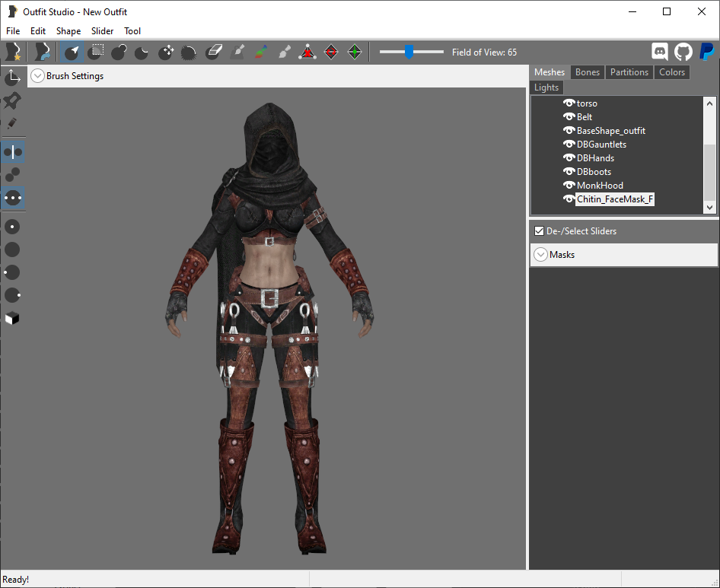Screen dimensions: 720x588
Task: Choose the Mask brush tool
Action: pyautogui.click(x=95, y=52)
